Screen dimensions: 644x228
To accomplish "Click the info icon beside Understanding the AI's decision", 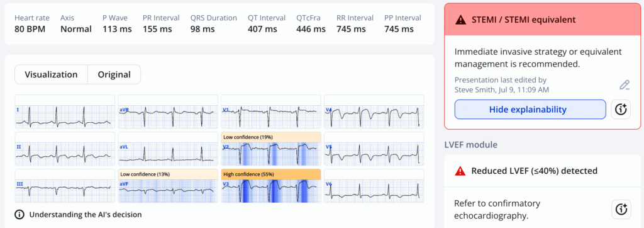I will pos(19,214).
